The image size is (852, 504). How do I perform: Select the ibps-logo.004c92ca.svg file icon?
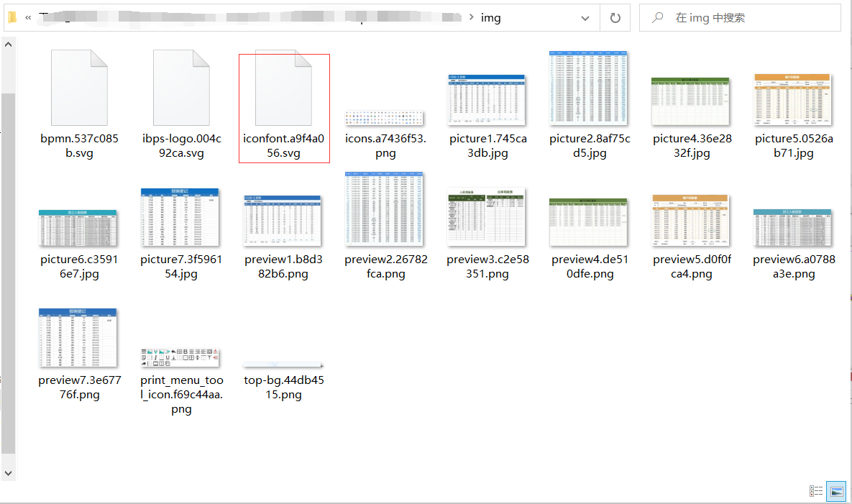tap(181, 88)
